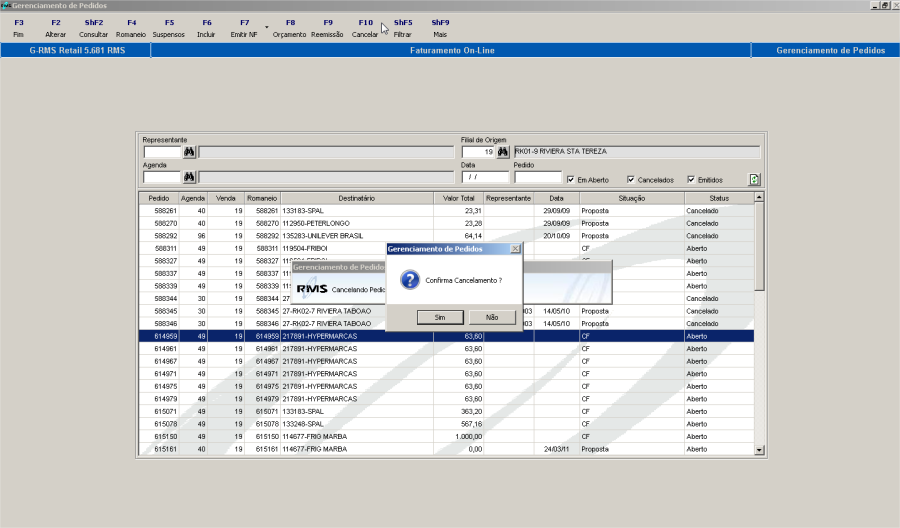Sort by the Pedido column header

159,199
